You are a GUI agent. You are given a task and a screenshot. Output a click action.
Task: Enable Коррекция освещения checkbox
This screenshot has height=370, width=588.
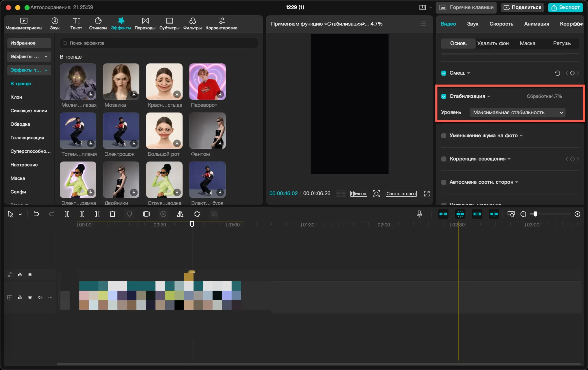(x=444, y=159)
